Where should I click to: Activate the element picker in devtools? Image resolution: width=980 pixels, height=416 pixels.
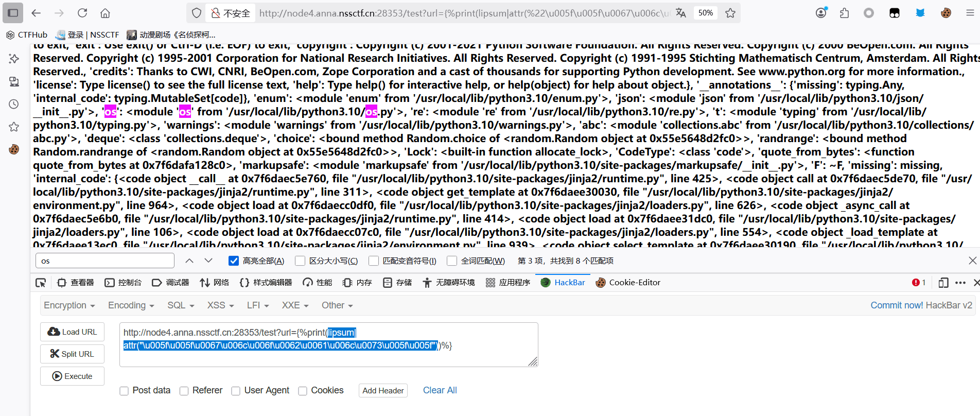coord(41,283)
